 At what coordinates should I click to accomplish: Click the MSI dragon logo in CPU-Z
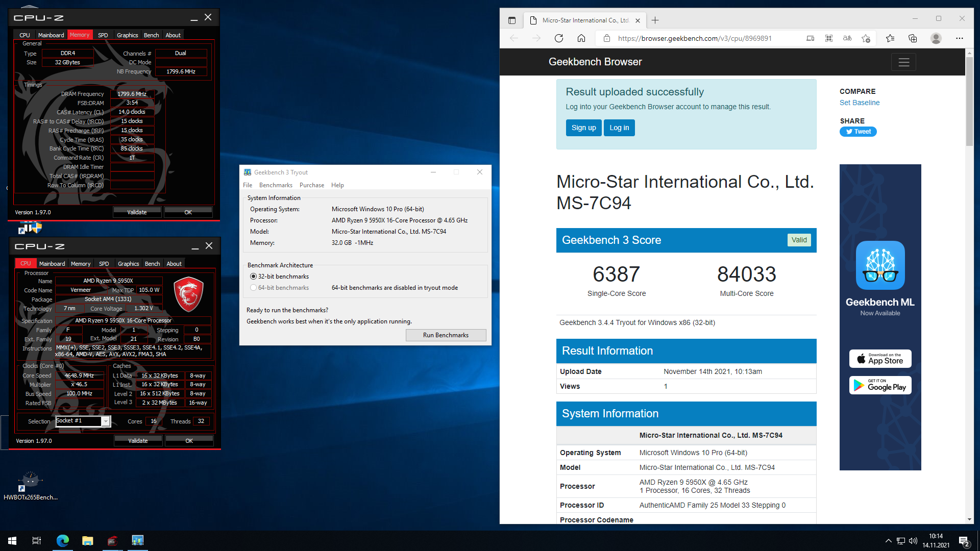coord(188,294)
